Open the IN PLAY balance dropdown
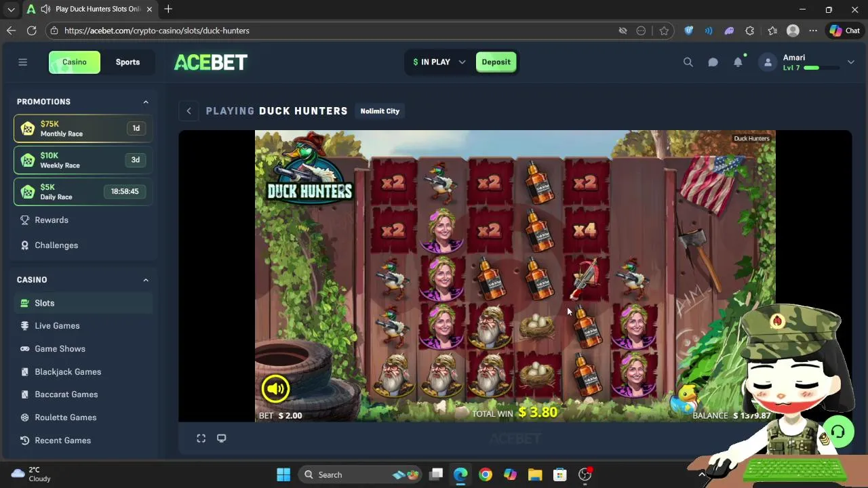The height and width of the screenshot is (488, 868). point(439,62)
